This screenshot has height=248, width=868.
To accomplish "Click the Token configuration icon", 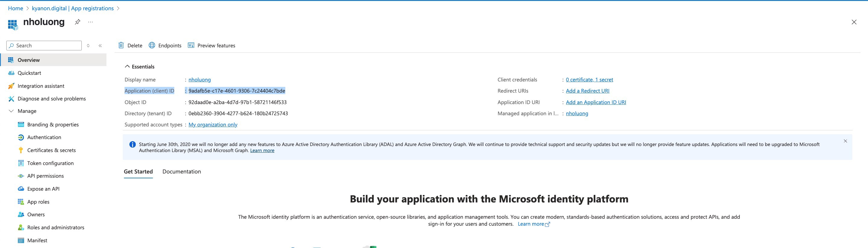I will (x=21, y=163).
